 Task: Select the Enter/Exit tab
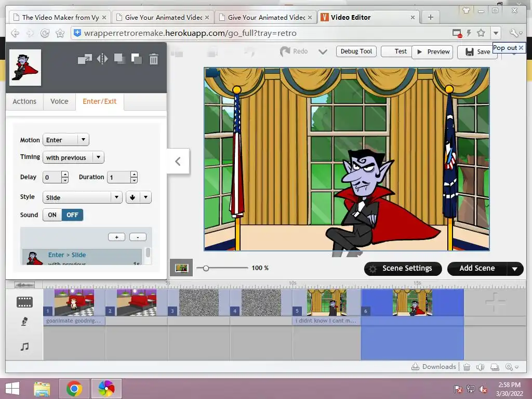pos(100,101)
